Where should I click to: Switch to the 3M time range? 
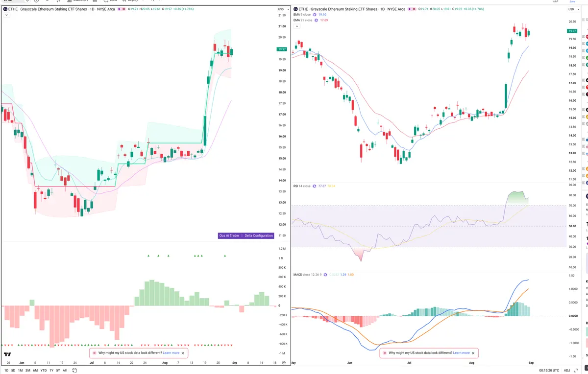[x=28, y=370]
